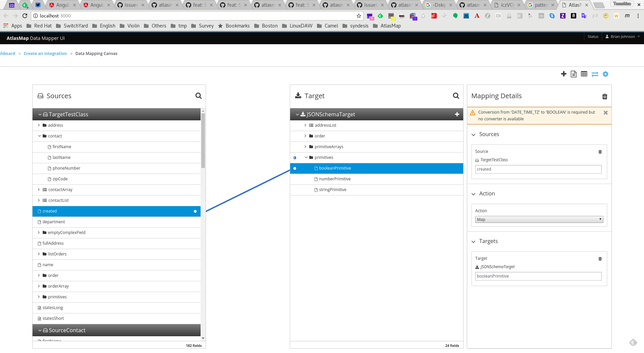Remove the Target field with its trash icon

tap(600, 259)
